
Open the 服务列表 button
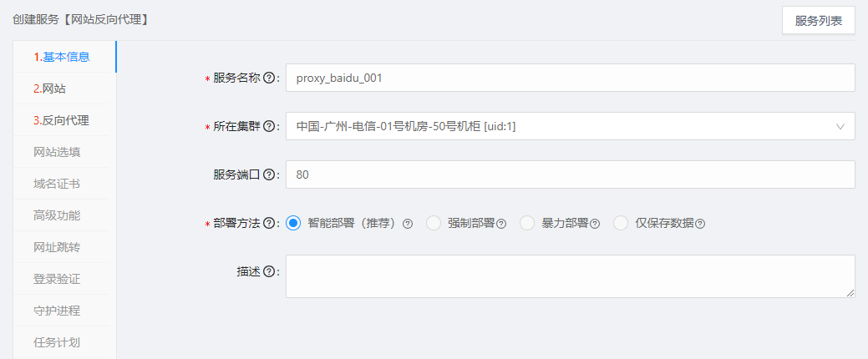(818, 21)
